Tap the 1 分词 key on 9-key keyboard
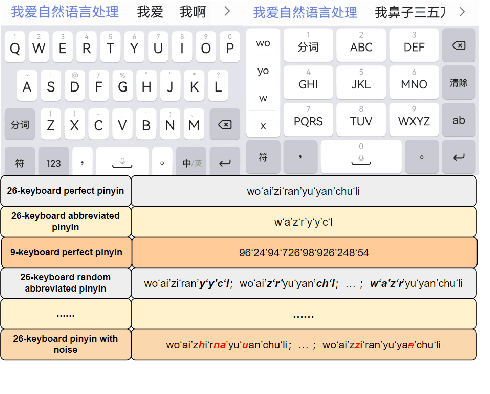The image size is (490, 394). pyautogui.click(x=308, y=45)
